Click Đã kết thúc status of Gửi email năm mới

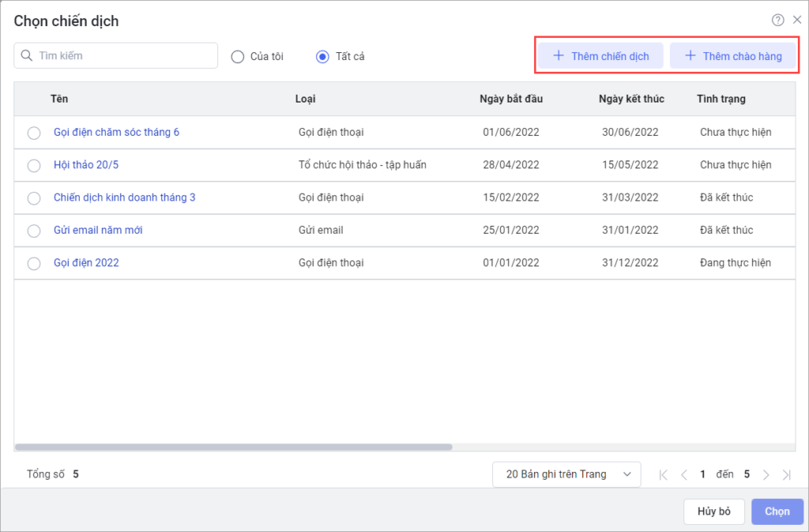coord(727,230)
